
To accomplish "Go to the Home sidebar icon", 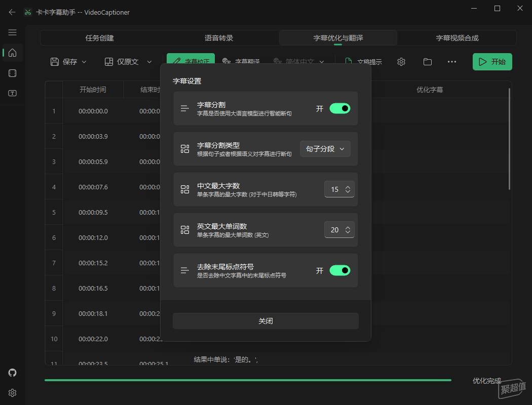I will pos(13,53).
